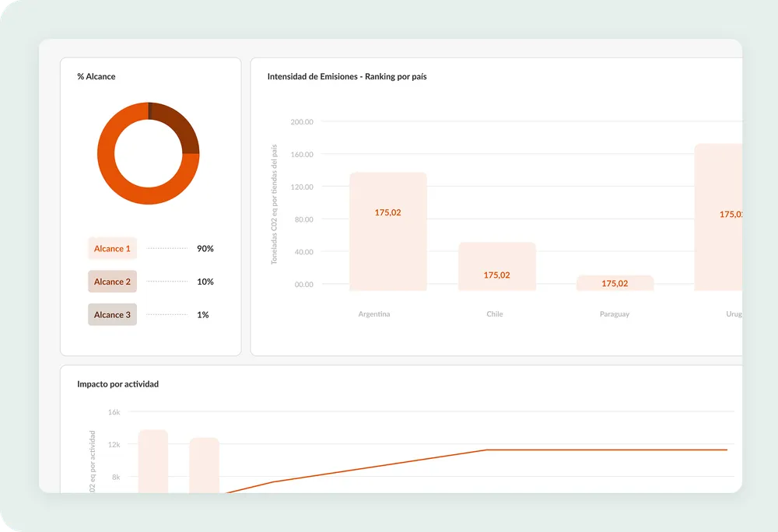
Task: Click the 90% value beside Alcance 1
Action: point(205,249)
